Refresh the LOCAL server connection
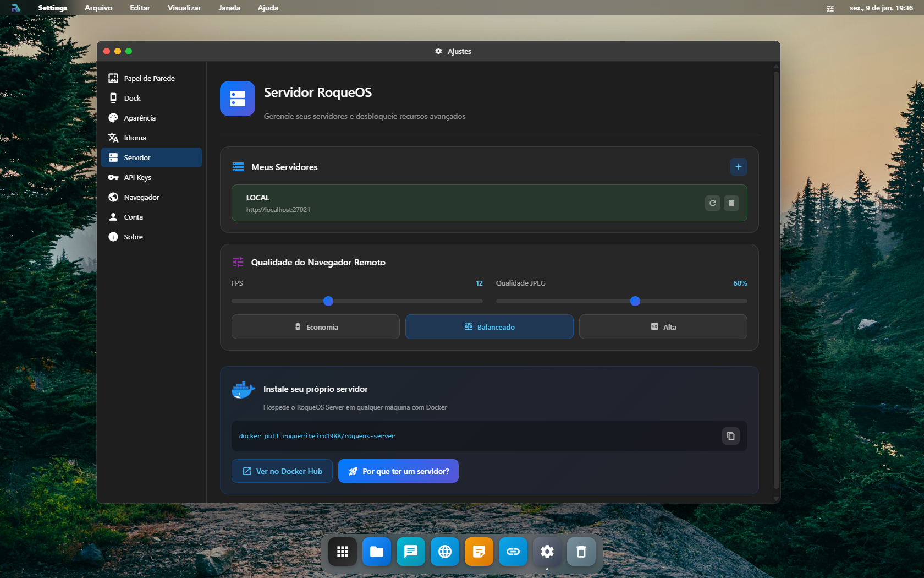Screen dimensions: 924x578 pos(713,203)
